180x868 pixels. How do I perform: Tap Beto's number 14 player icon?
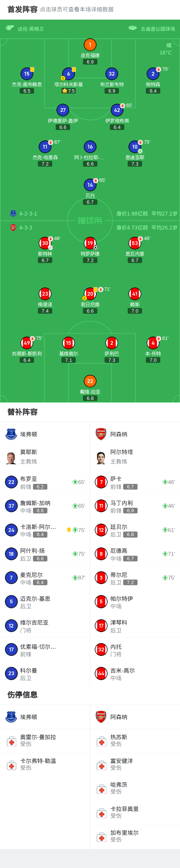click(90, 185)
